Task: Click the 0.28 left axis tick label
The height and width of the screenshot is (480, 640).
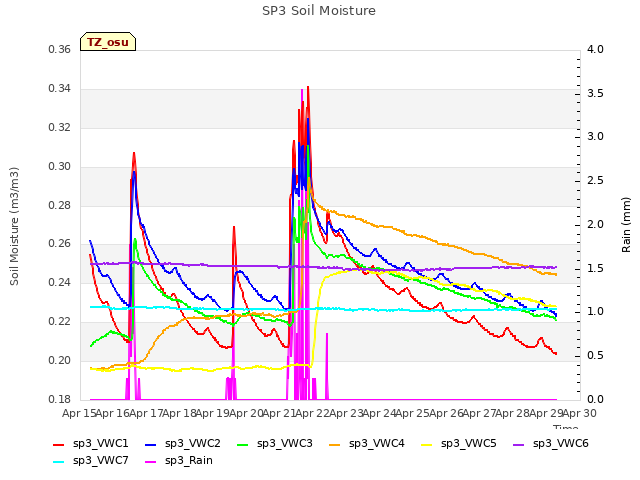Action: tap(59, 205)
